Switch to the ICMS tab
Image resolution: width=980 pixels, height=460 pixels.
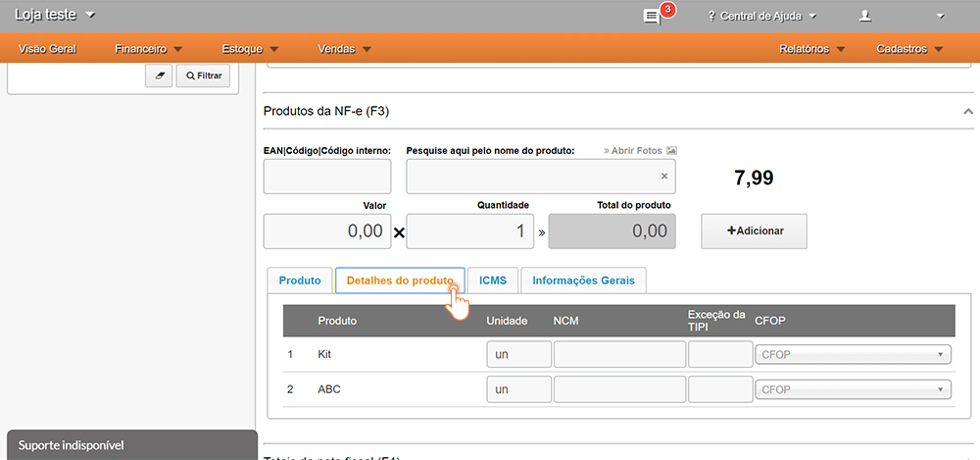coord(492,281)
